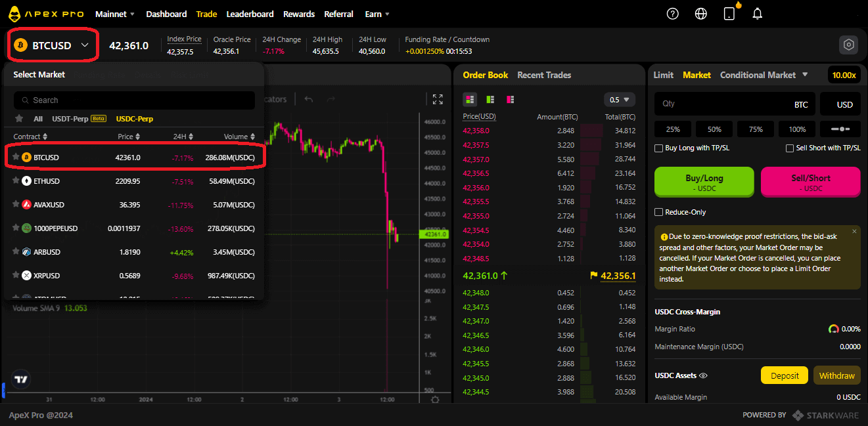Expand the Conditional Market dropdown

[x=806, y=75]
